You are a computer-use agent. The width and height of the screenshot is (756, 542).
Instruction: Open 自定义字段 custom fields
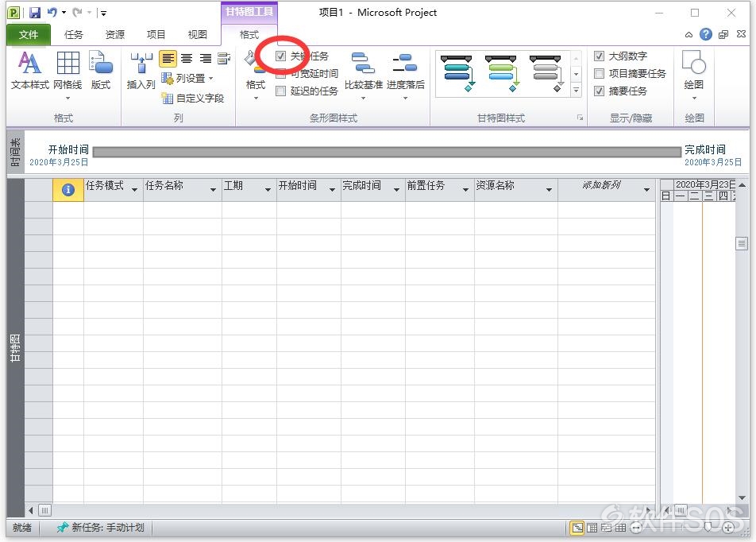tap(193, 99)
